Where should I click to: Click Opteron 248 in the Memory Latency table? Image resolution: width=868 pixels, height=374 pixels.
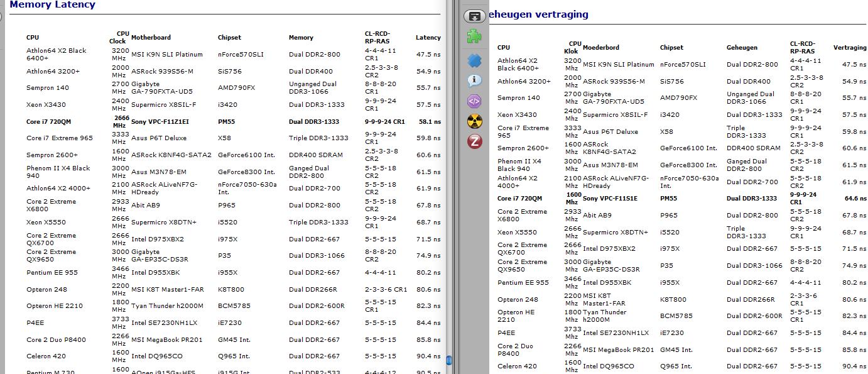[46, 290]
